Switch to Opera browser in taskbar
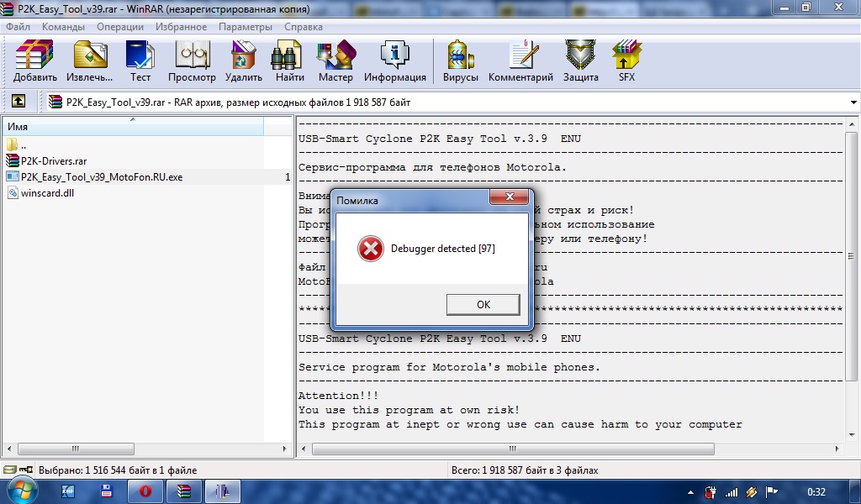Image resolution: width=861 pixels, height=504 pixels. point(145,491)
